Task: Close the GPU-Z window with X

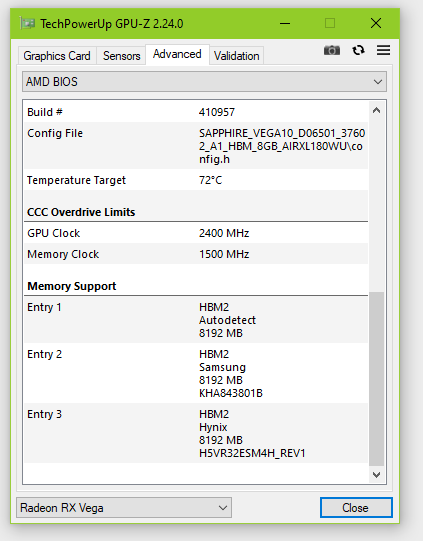Action: (376, 23)
